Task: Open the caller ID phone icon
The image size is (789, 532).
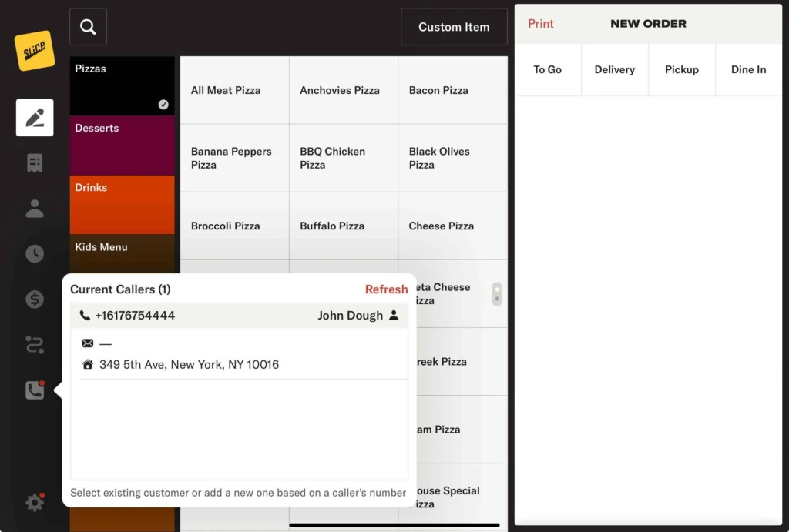Action: point(35,390)
